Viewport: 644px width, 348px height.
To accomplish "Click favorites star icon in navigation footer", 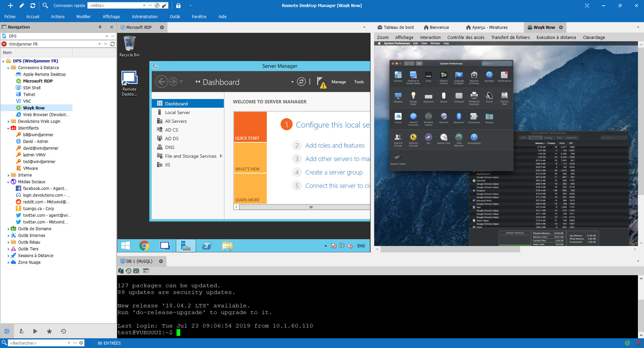I will pos(49,331).
